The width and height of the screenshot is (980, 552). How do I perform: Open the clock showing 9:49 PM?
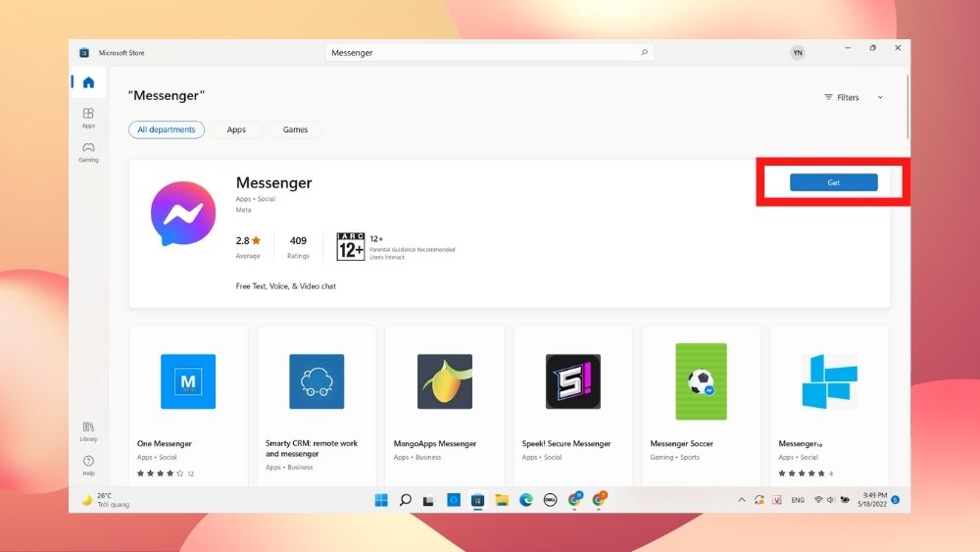[x=872, y=499]
